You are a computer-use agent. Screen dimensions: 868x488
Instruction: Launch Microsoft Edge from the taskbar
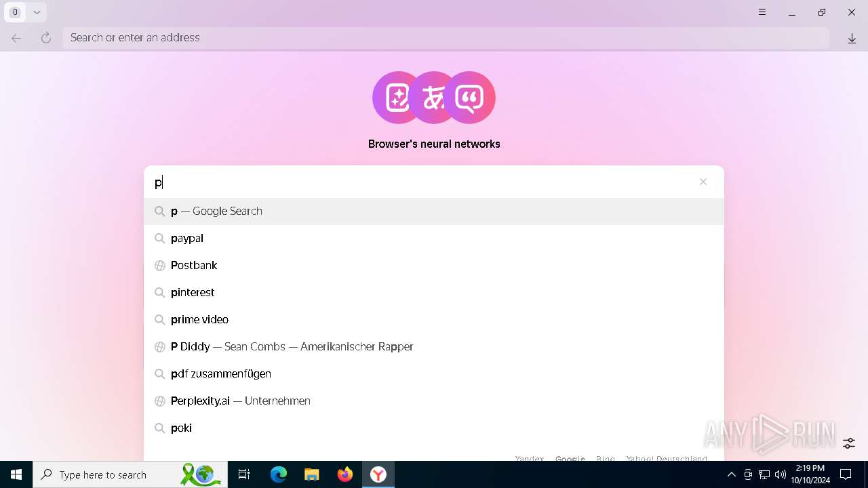coord(279,474)
